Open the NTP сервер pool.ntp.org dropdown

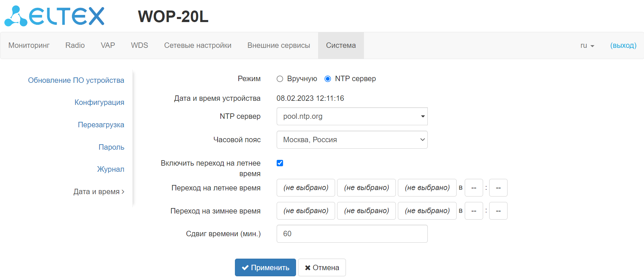[x=352, y=116]
